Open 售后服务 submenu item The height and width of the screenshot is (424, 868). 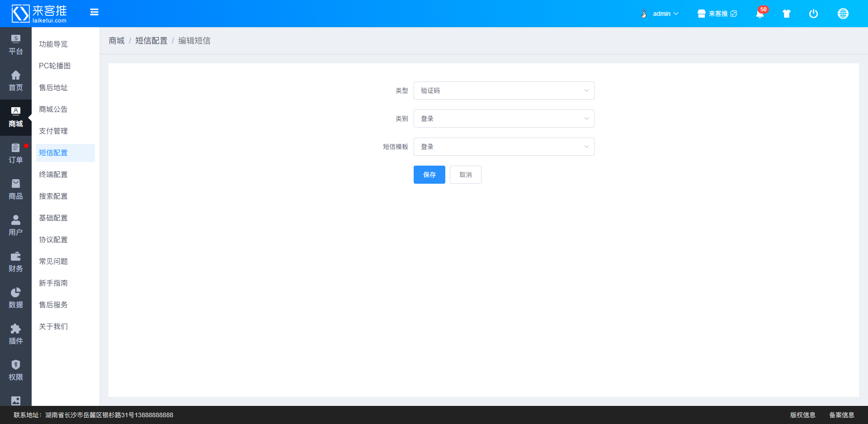tap(65, 305)
